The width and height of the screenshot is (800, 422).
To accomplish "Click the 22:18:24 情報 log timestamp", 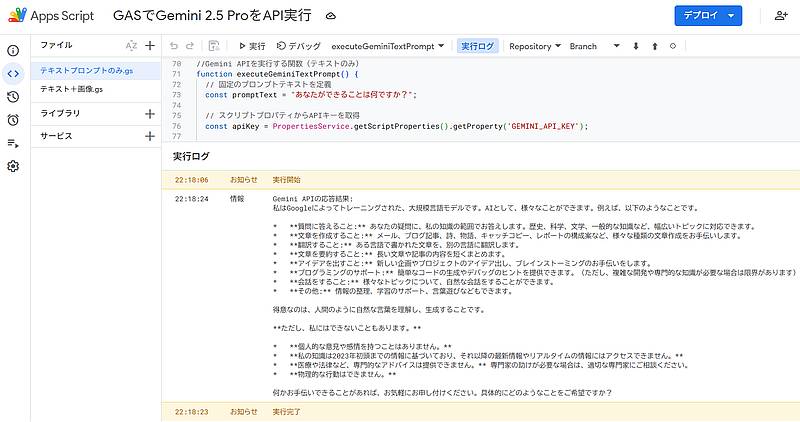I will click(x=192, y=199).
